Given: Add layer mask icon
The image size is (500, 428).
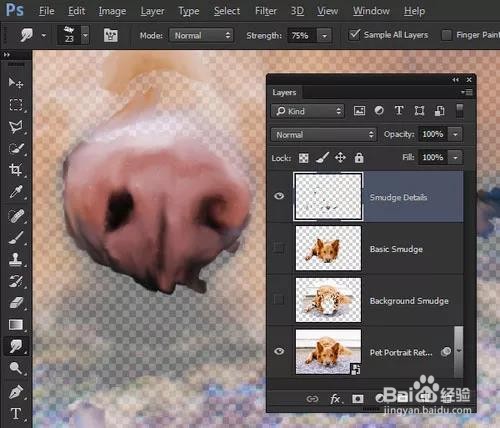Looking at the screenshot, I should click(358, 399).
